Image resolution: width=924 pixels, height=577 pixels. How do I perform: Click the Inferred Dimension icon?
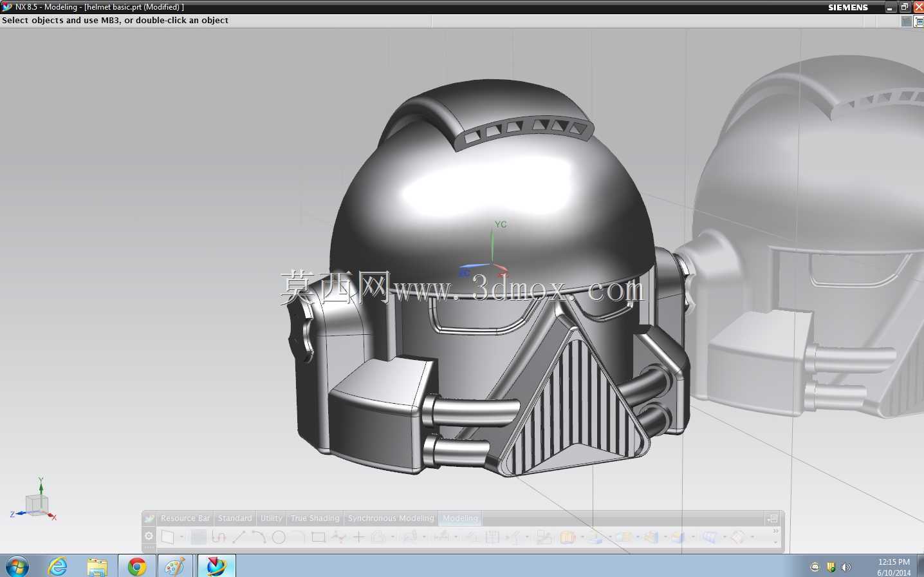tap(442, 536)
